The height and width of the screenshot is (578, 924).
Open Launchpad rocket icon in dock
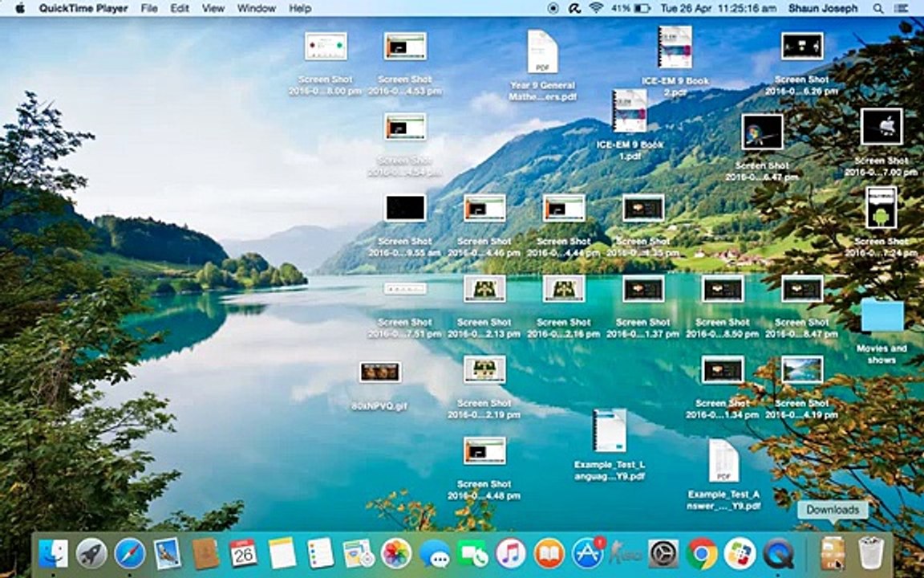[91, 553]
